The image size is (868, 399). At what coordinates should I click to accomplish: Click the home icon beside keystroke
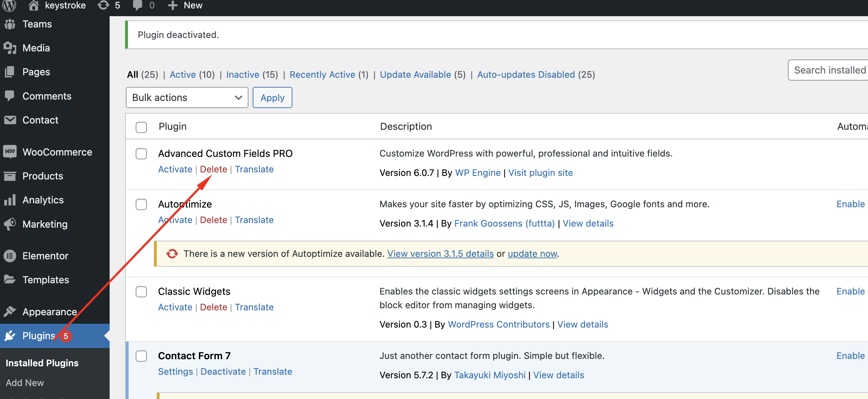[x=33, y=5]
